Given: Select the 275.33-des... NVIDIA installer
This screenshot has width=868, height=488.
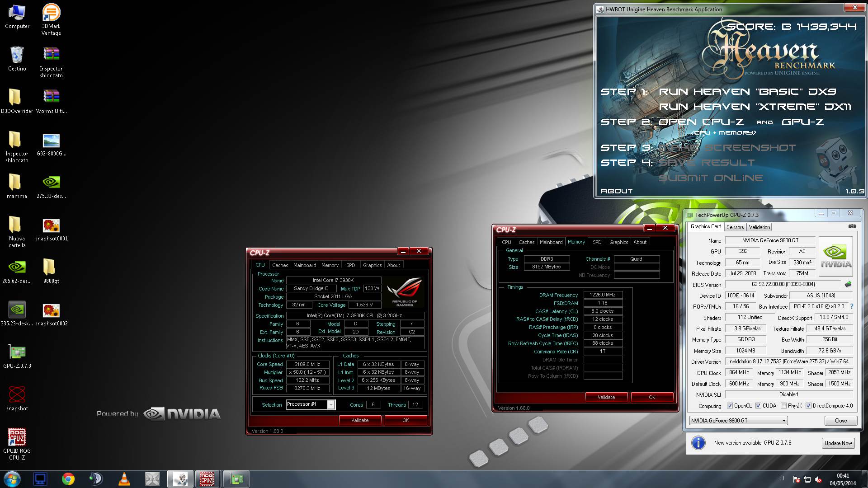Looking at the screenshot, I should coord(51,186).
